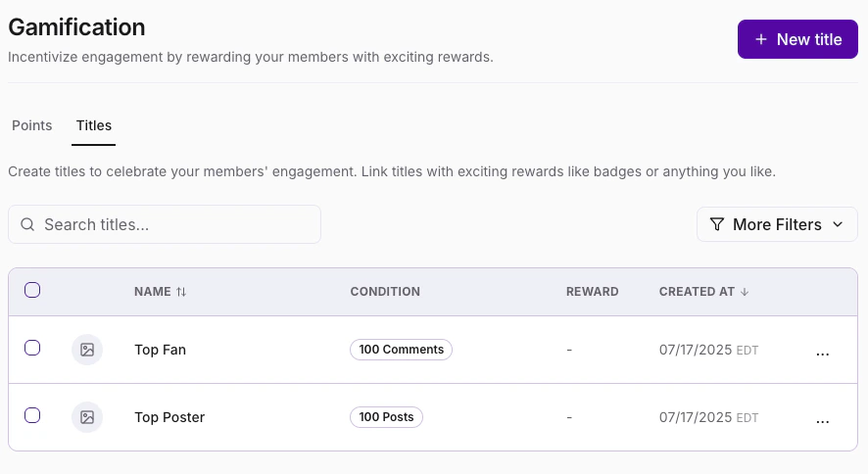
Task: Open the three-dot menu for Top Poster
Action: pyautogui.click(x=823, y=419)
